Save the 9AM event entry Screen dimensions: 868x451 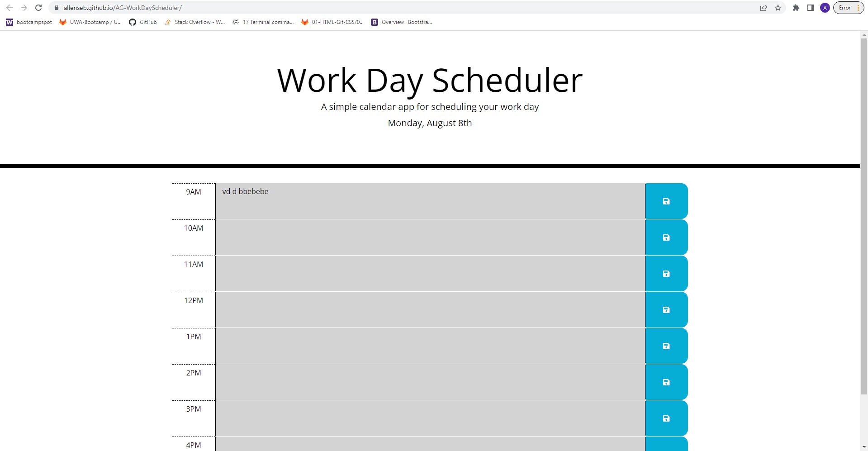point(665,201)
